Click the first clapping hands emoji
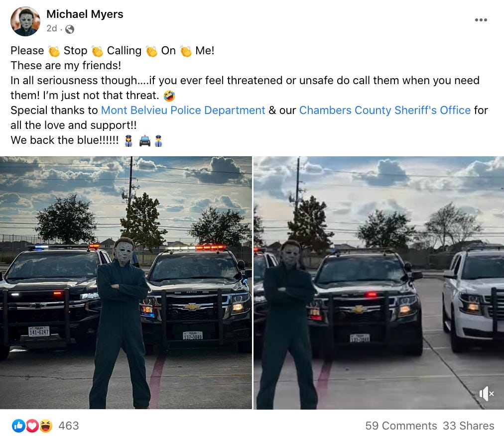 (54, 51)
